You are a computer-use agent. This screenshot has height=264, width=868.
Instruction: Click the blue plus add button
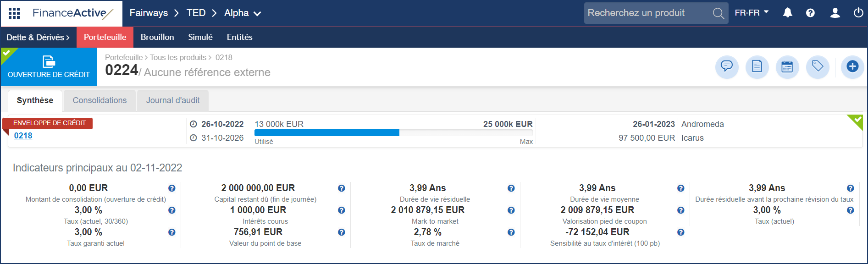tap(852, 67)
